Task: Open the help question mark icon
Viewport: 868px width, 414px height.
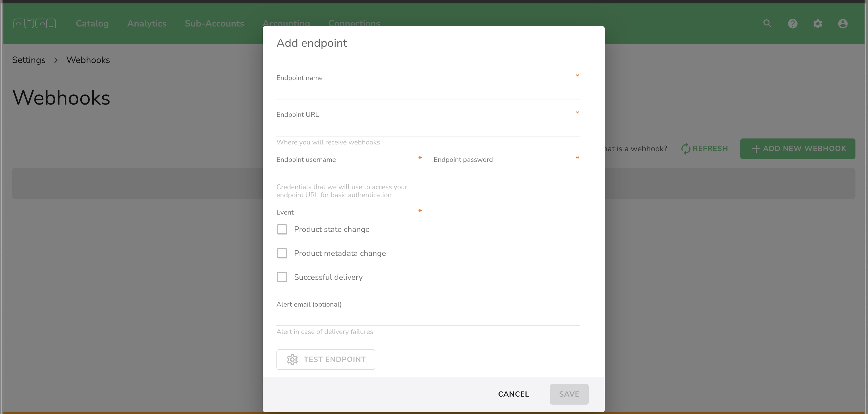Action: tap(792, 24)
